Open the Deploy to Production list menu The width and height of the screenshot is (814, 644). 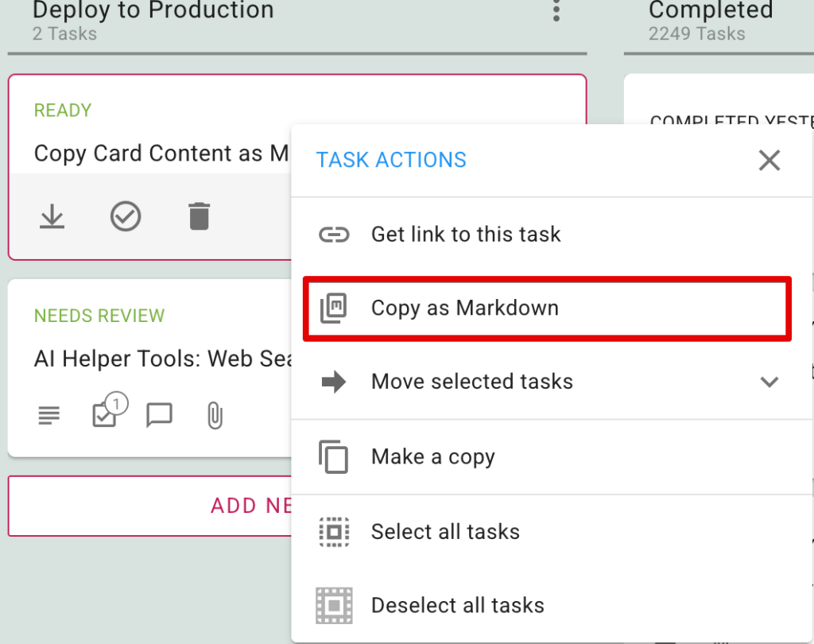point(556,10)
